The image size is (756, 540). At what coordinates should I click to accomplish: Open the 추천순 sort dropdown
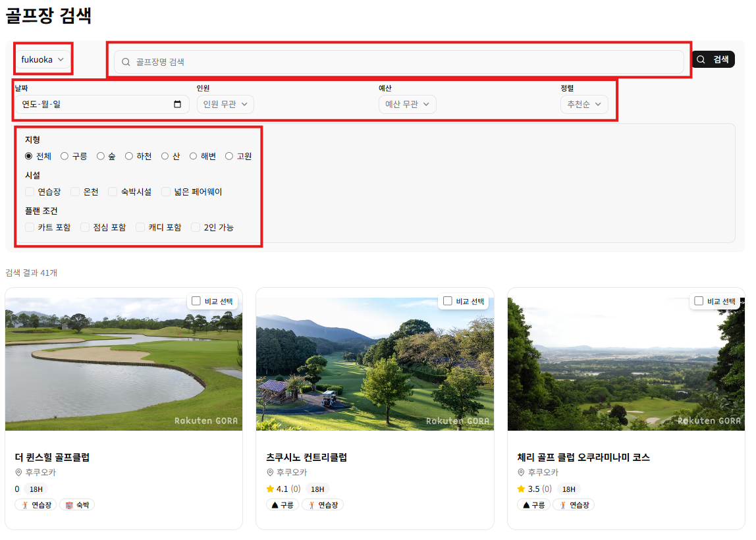point(584,104)
